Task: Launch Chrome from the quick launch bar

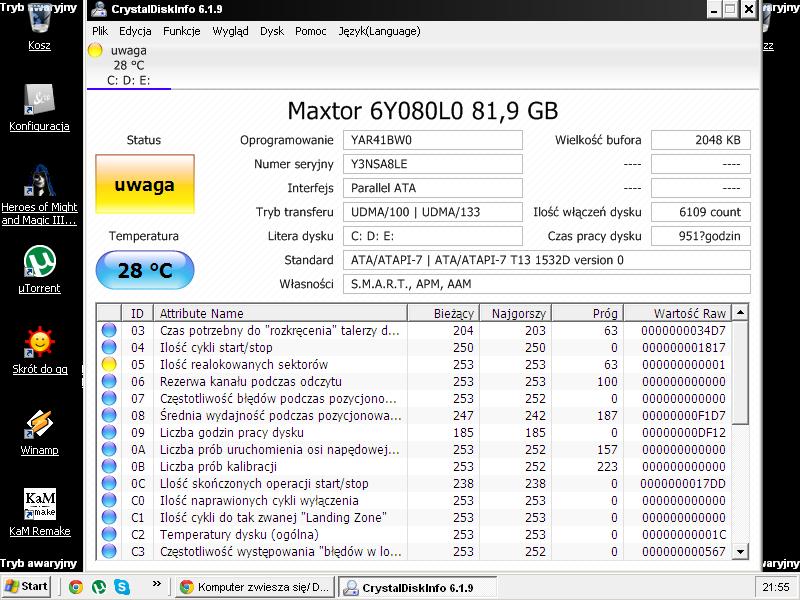Action: pos(76,587)
